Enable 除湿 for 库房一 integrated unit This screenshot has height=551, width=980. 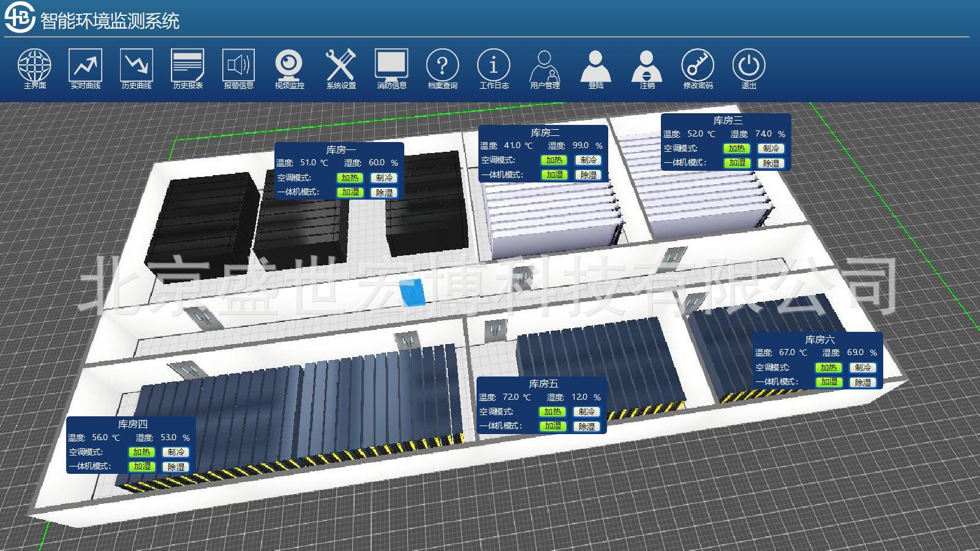pyautogui.click(x=385, y=192)
